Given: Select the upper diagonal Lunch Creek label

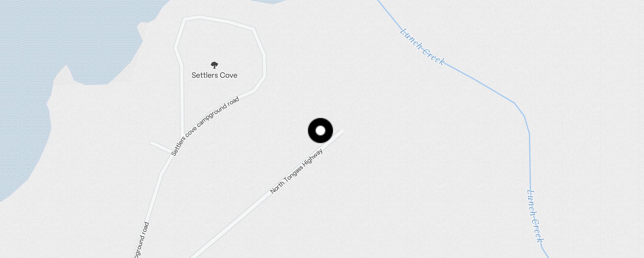Looking at the screenshot, I should 422,47.
